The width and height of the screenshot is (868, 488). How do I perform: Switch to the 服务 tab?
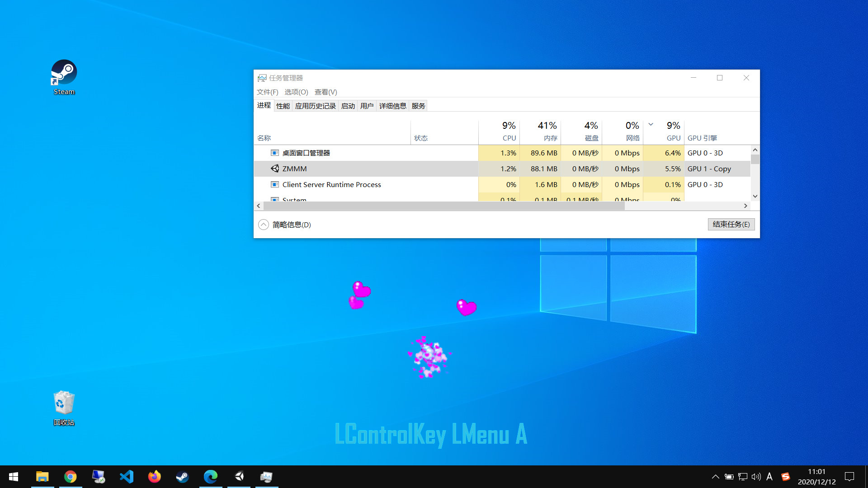[418, 105]
